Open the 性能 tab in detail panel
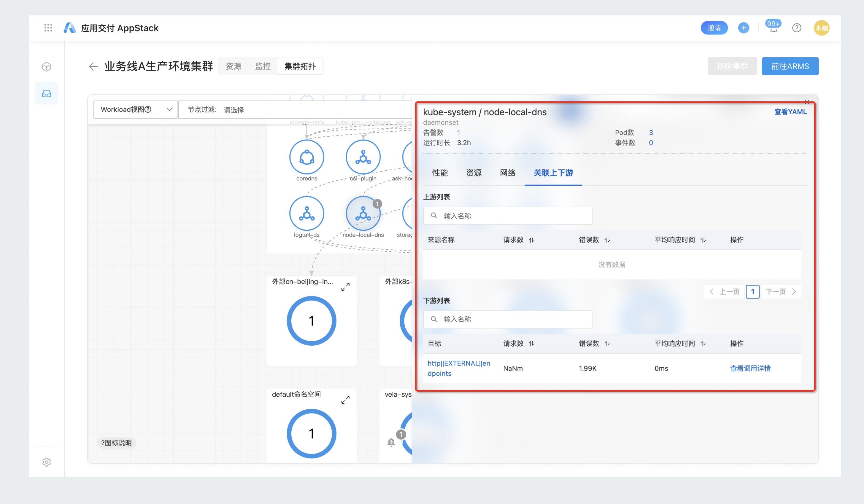864x504 pixels. tap(440, 173)
